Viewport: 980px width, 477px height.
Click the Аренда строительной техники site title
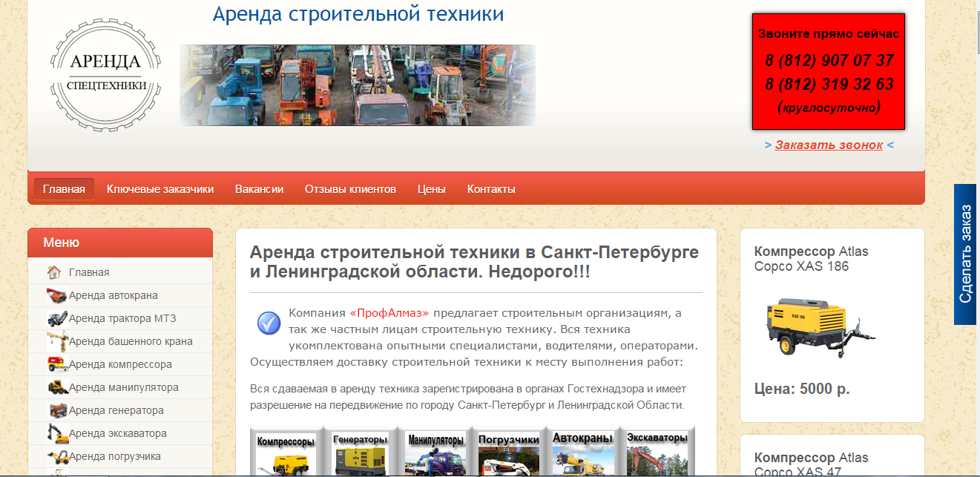358,14
